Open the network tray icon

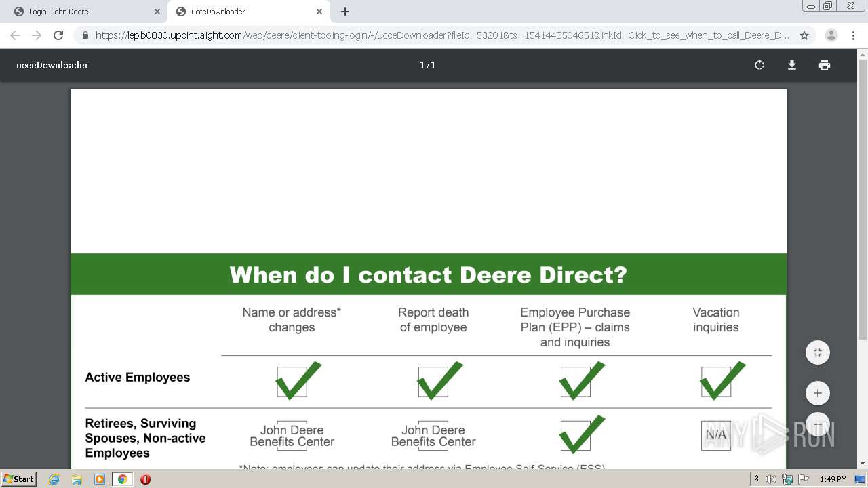coord(787,479)
